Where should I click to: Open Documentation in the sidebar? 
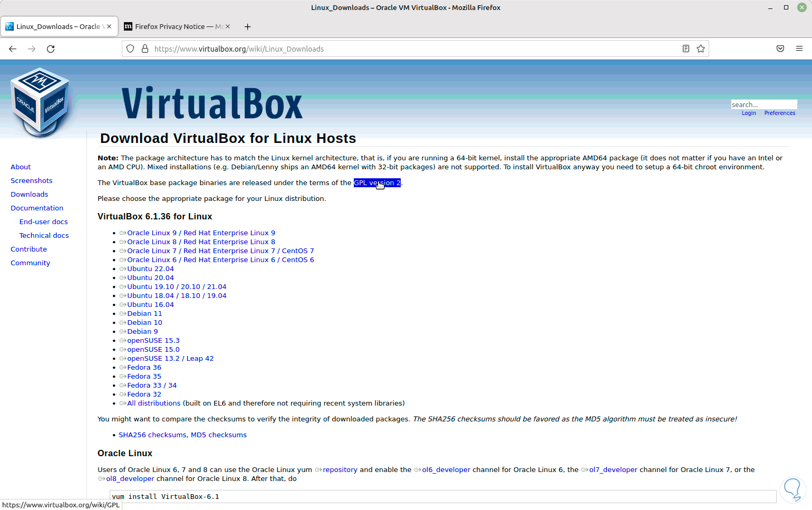tap(37, 208)
